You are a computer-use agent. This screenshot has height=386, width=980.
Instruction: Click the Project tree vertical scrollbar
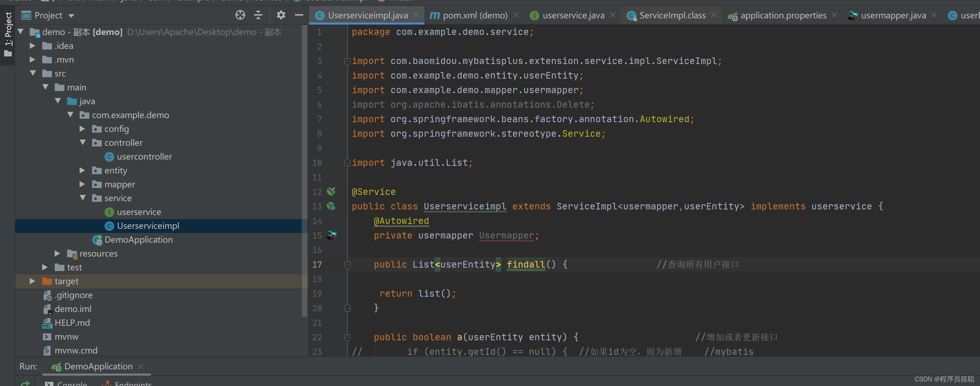(304, 171)
